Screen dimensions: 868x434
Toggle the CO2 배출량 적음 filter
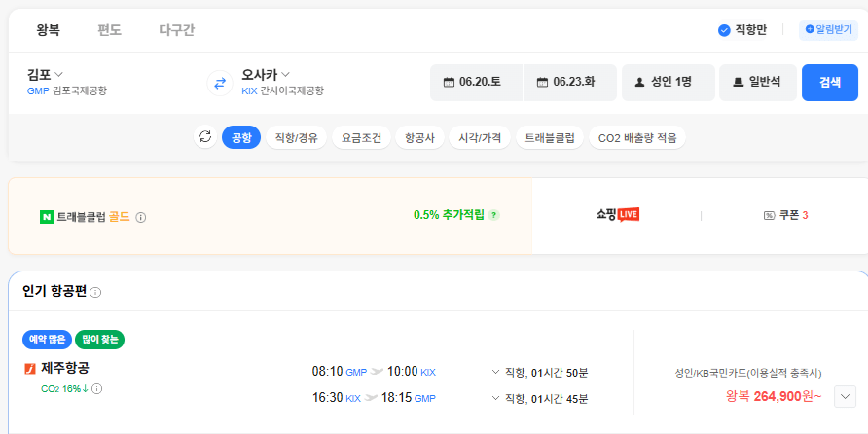[637, 137]
